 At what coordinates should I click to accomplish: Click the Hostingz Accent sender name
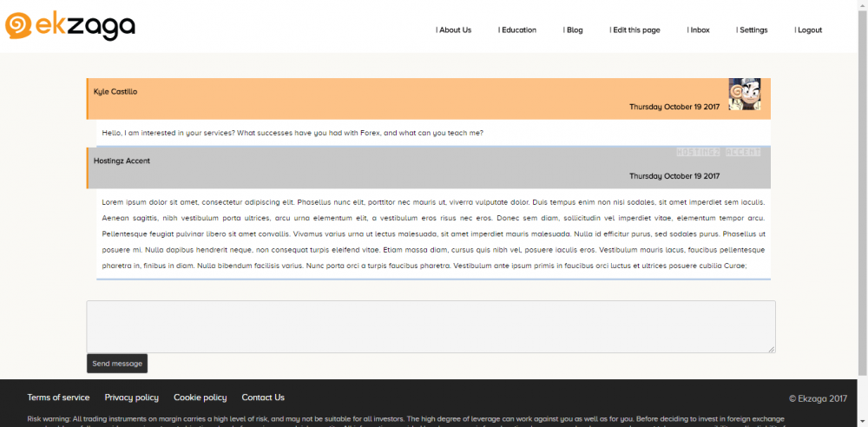[x=122, y=161]
